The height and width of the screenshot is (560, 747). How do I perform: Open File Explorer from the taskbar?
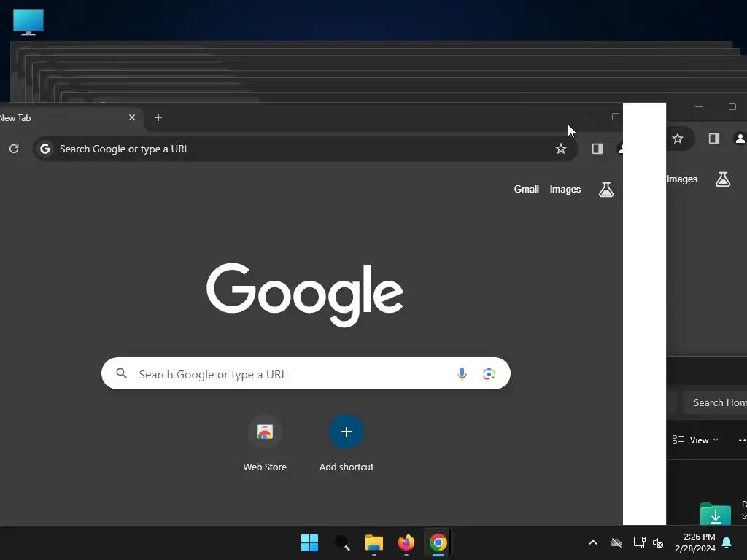(374, 542)
